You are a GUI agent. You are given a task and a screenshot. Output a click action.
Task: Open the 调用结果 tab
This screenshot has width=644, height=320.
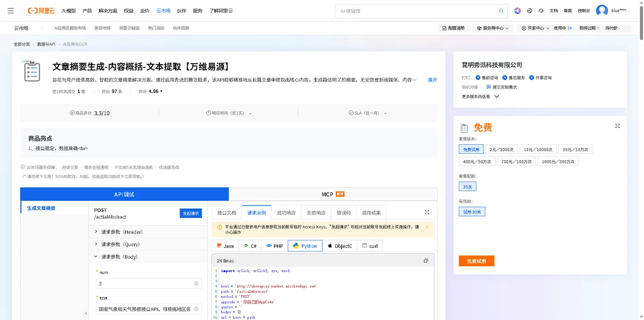[x=371, y=213]
